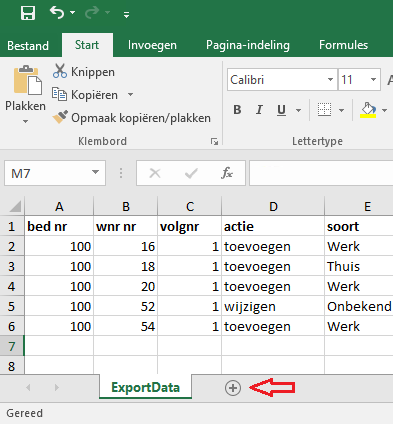The width and height of the screenshot is (393, 424).
Task: Select row 1 header
Action: click(12, 226)
